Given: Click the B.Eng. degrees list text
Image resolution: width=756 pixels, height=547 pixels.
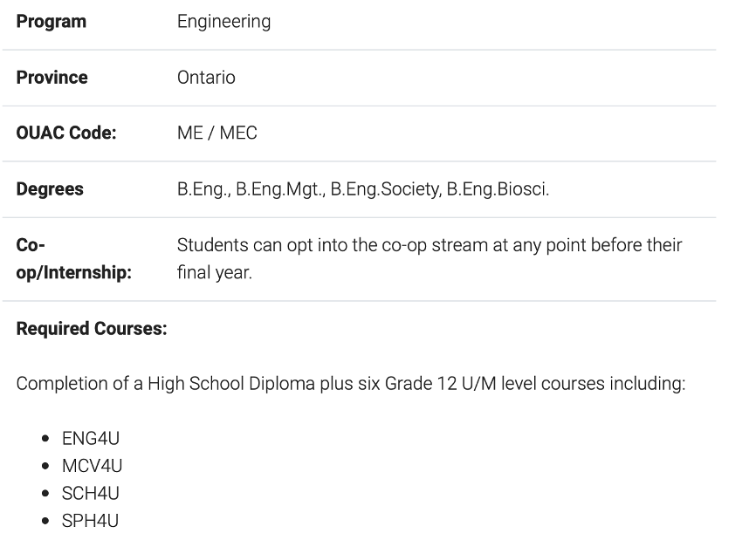Looking at the screenshot, I should (x=362, y=189).
